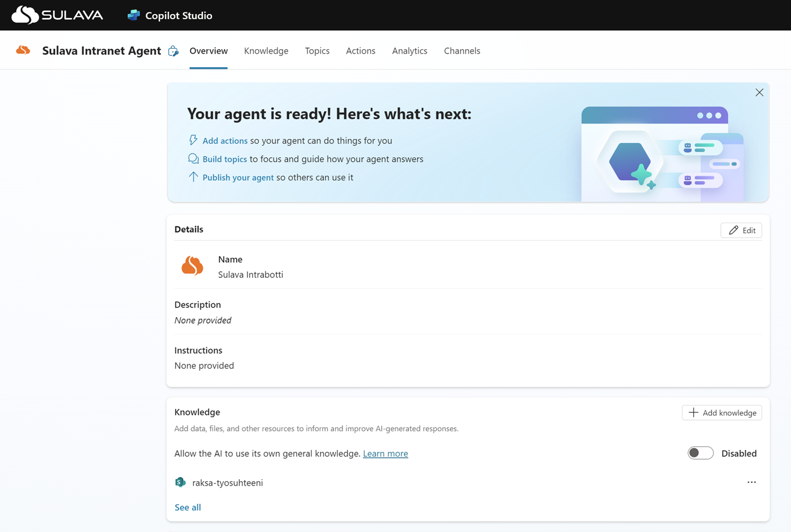Click the Copilot Studio icon
Viewport: 791px width, 532px height.
(x=133, y=15)
